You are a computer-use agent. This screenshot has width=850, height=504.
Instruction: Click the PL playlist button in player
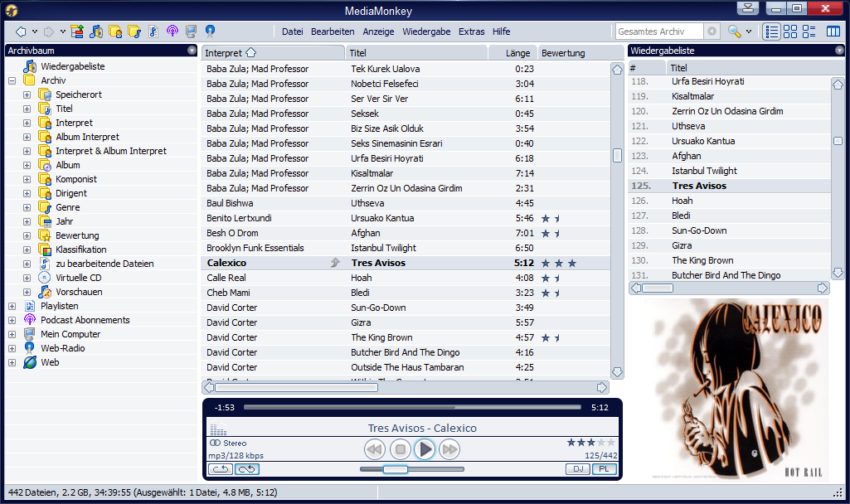[605, 469]
